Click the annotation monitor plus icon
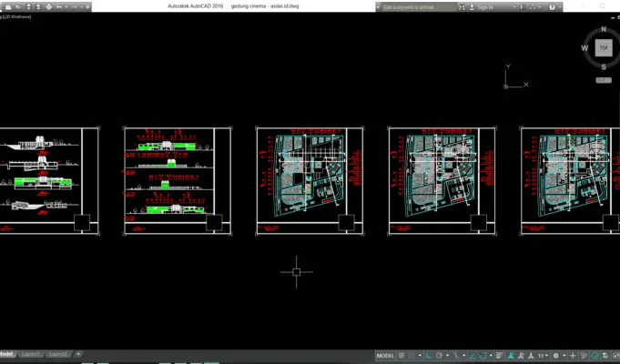This screenshot has width=620, height=364. pos(573,356)
